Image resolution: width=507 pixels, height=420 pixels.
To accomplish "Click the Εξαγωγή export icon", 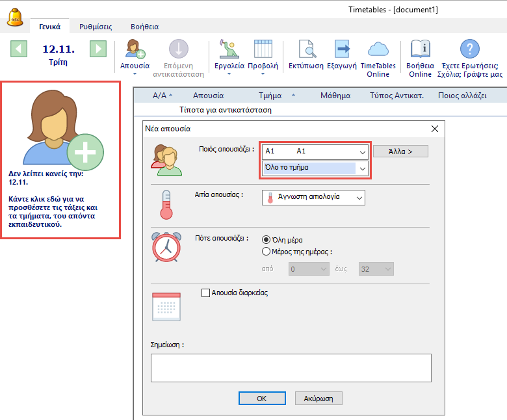I will [x=342, y=49].
